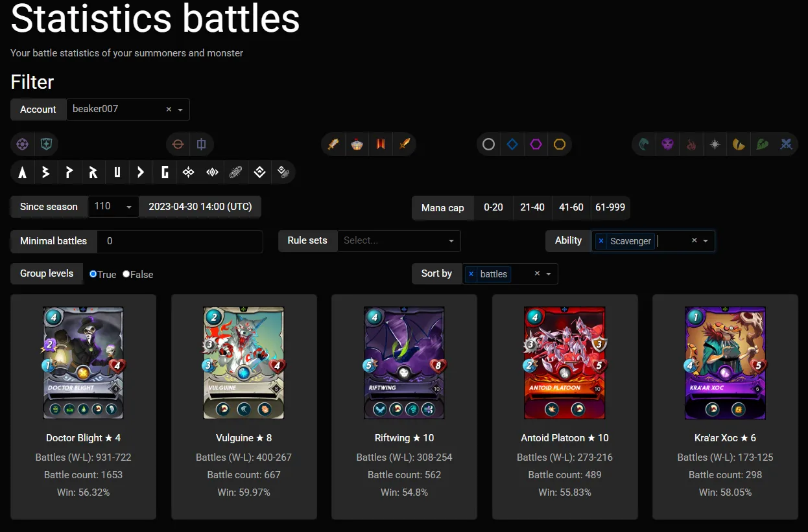Image resolution: width=808 pixels, height=532 pixels.
Task: Select the Gladius edition G icon
Action: (165, 172)
